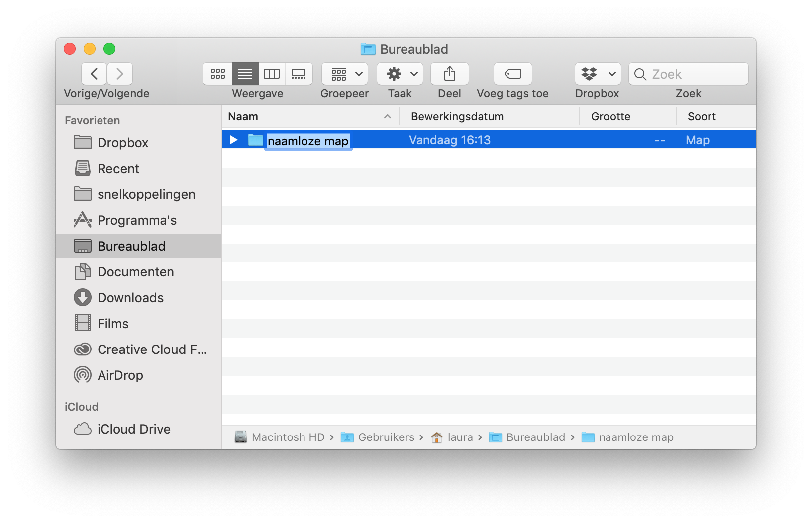Click the Voeg tags toe icon
The image size is (812, 523).
(512, 73)
